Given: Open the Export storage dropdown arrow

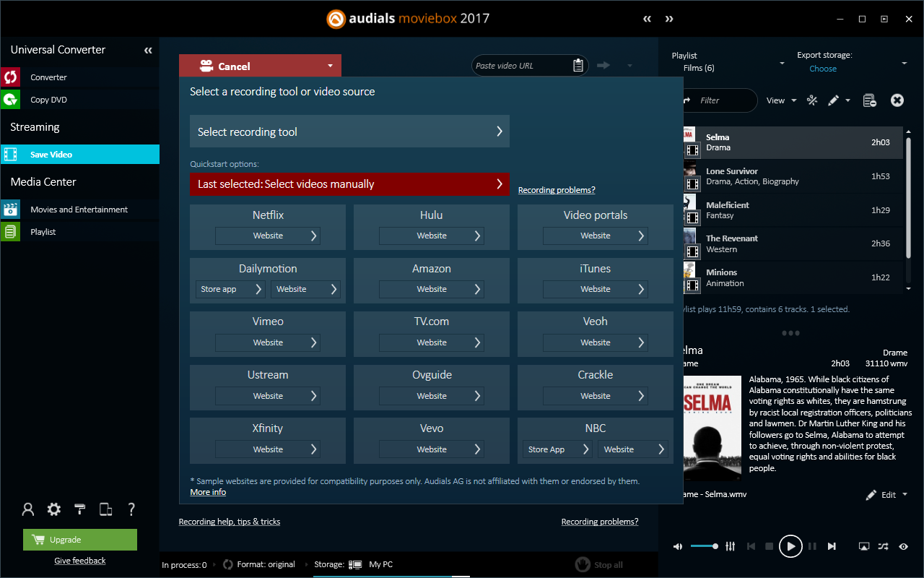Looking at the screenshot, I should [904, 64].
